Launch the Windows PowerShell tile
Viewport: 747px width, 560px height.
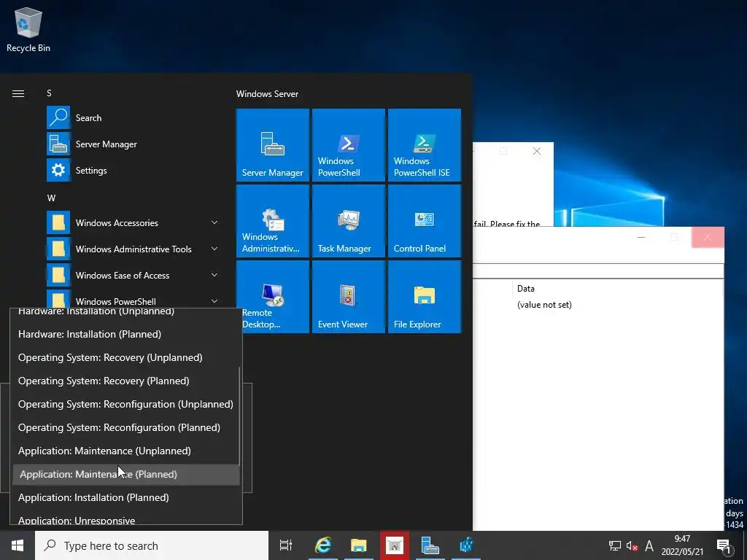click(348, 145)
